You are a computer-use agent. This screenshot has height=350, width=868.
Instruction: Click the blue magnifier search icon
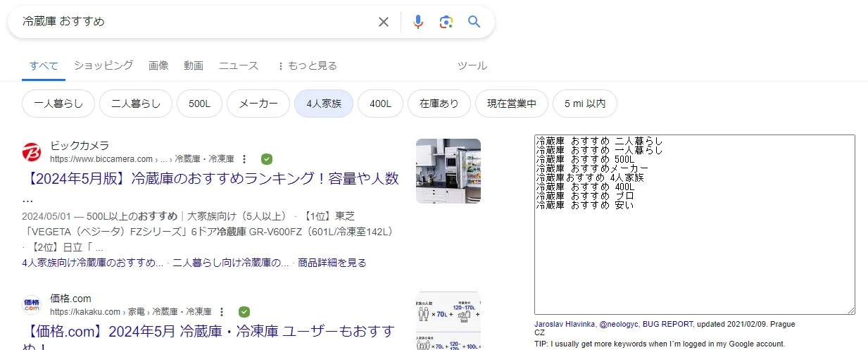[x=474, y=22]
